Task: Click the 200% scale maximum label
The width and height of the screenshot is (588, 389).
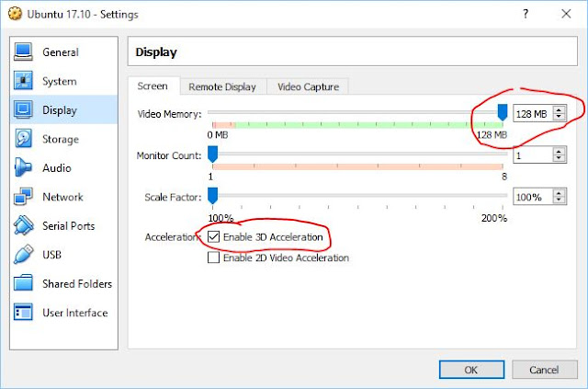Action: (x=494, y=218)
